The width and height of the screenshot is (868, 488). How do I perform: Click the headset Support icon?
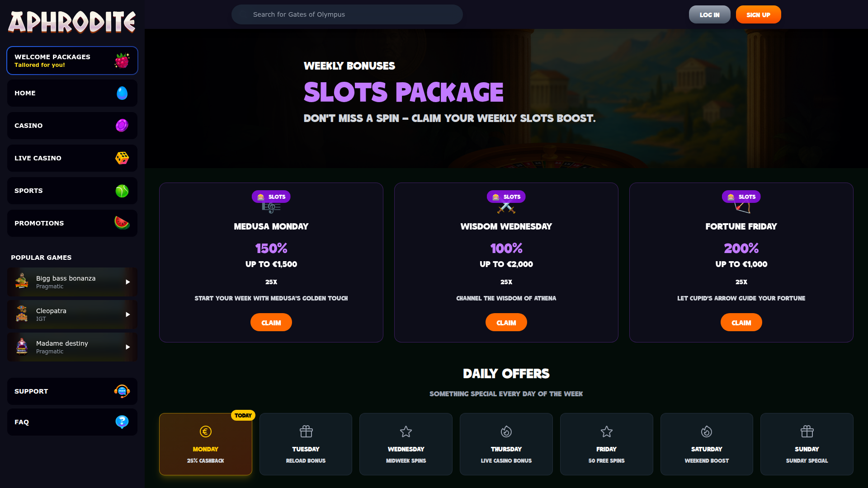tap(122, 391)
